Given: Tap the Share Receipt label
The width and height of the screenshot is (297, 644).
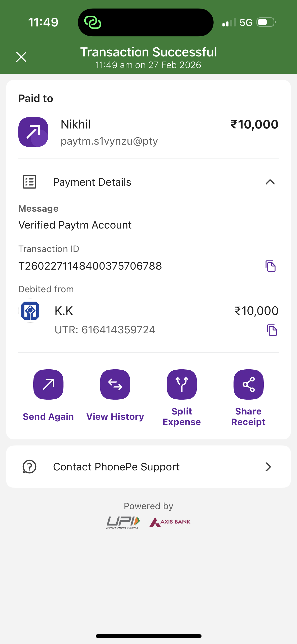Looking at the screenshot, I should point(248,417).
